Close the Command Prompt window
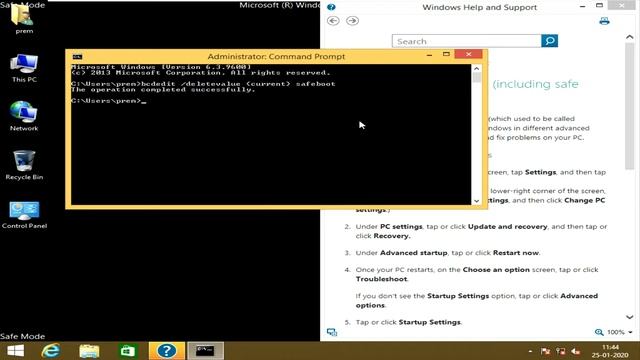640x360 pixels. coord(469,54)
